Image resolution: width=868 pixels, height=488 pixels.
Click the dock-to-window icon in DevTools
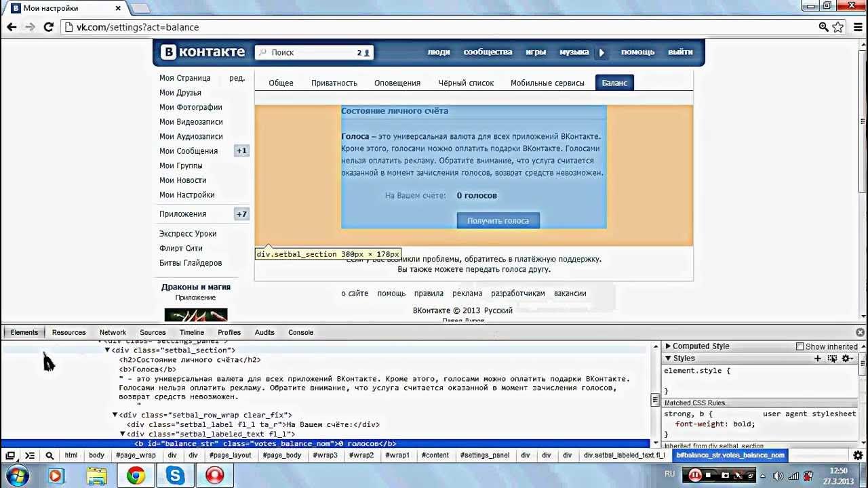pyautogui.click(x=10, y=455)
